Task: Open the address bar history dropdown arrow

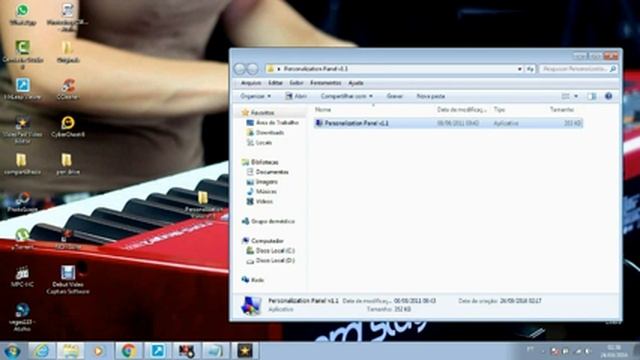Action: coord(519,69)
